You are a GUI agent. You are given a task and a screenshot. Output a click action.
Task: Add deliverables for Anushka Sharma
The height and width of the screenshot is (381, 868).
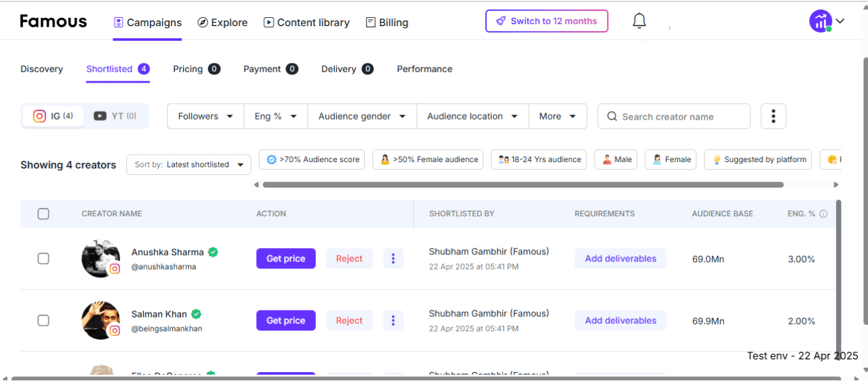point(621,258)
